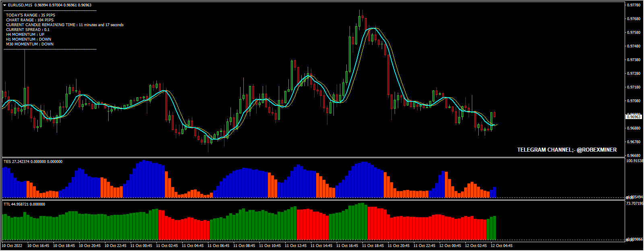Click the 0.97680 price scale label
This screenshot has width=644, height=251.
634,19
